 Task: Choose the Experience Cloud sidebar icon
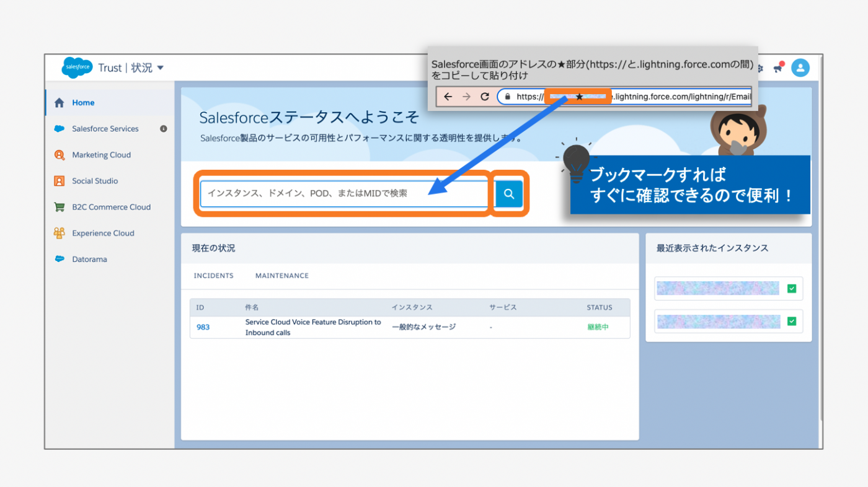[60, 233]
